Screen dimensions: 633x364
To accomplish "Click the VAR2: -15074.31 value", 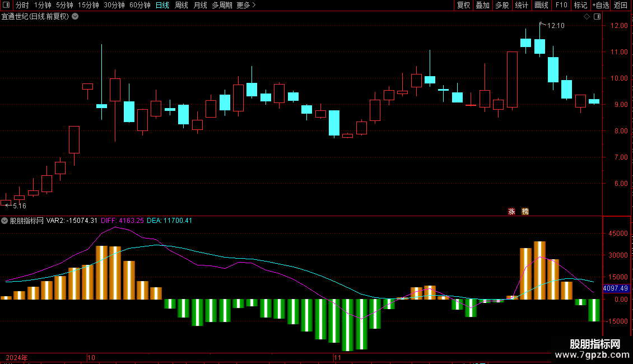I will click(x=72, y=221).
